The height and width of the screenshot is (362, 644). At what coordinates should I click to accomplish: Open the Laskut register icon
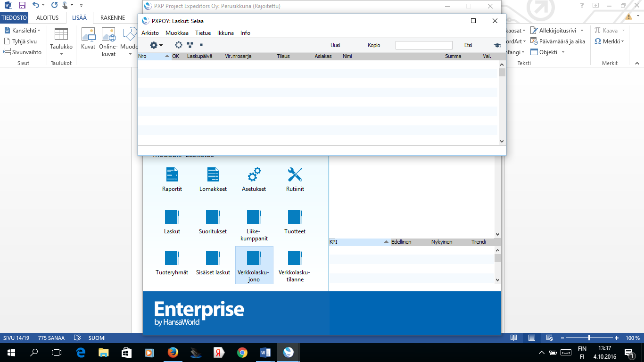pos(172,217)
